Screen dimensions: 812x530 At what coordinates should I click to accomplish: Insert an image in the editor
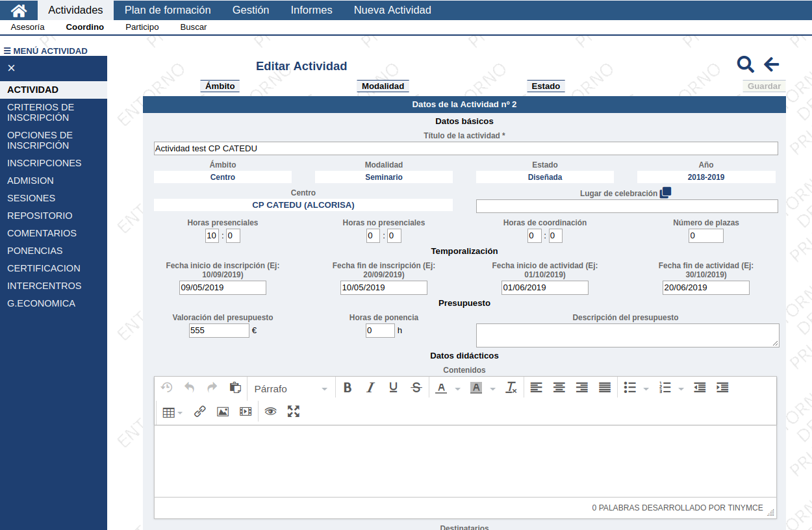pos(223,412)
